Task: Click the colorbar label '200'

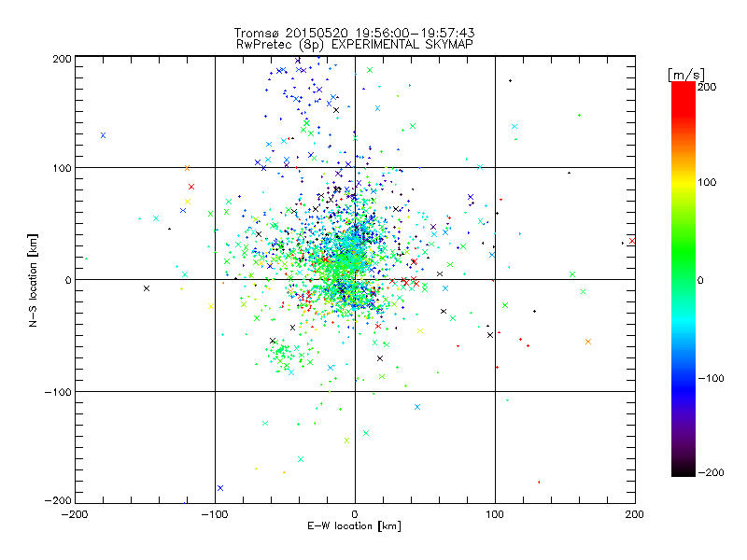Action: click(707, 87)
